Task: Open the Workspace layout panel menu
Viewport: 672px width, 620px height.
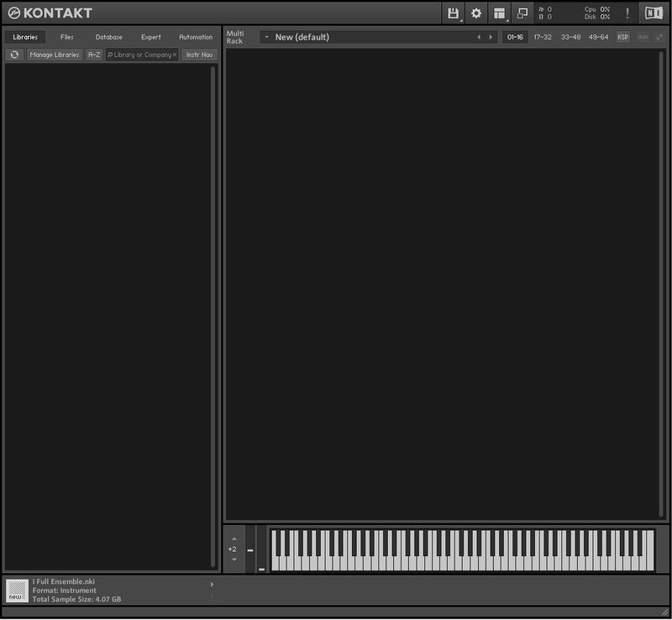Action: (499, 13)
